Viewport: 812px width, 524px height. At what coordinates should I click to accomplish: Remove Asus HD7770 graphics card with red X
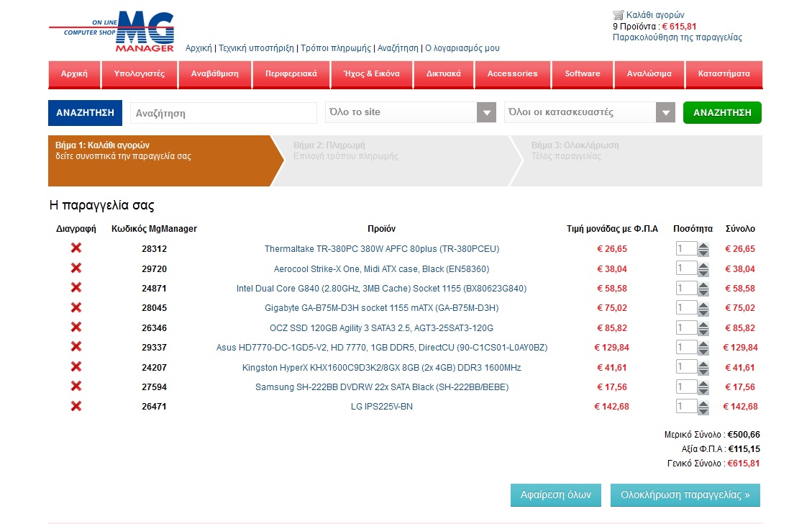(x=76, y=347)
